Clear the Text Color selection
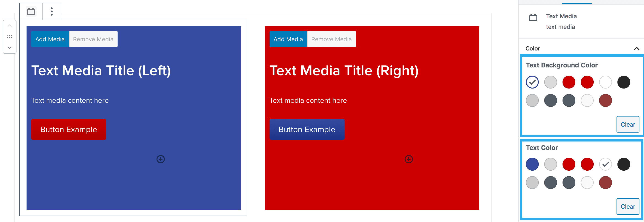The height and width of the screenshot is (222, 644). pyautogui.click(x=628, y=206)
